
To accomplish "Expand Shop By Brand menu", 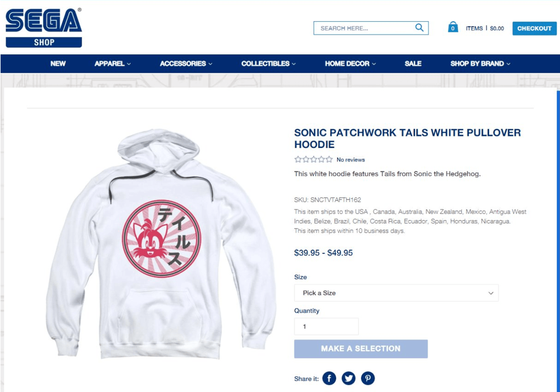I will [x=480, y=64].
